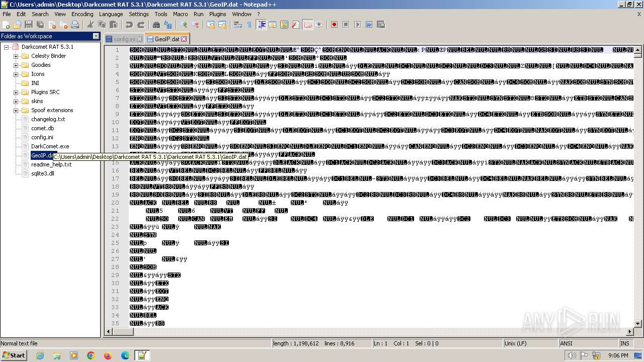This screenshot has height=362, width=644.
Task: Toggle the Folder as Workspace toolbar icon
Action: [x=307, y=25]
